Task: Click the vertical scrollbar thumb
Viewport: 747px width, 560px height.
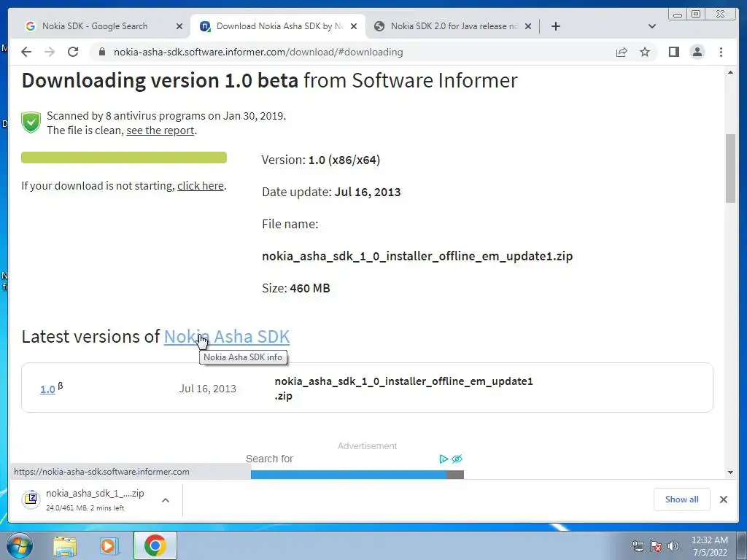Action: 730,168
